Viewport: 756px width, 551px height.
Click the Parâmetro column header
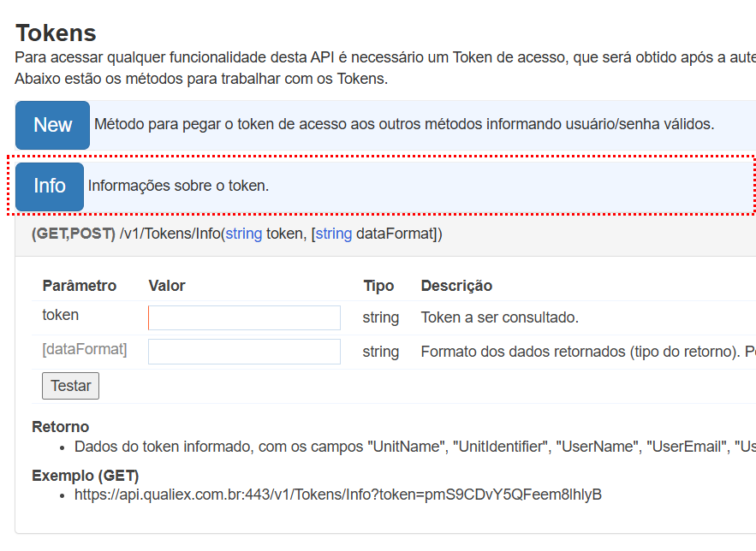point(79,286)
